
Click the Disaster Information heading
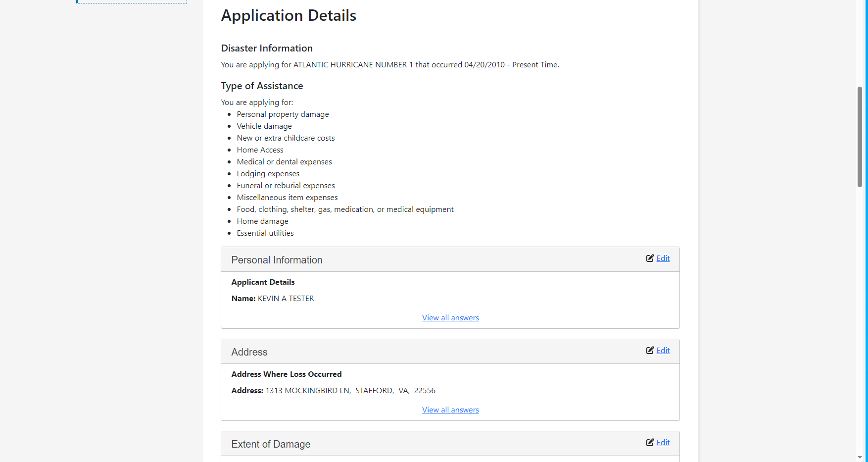pos(267,48)
